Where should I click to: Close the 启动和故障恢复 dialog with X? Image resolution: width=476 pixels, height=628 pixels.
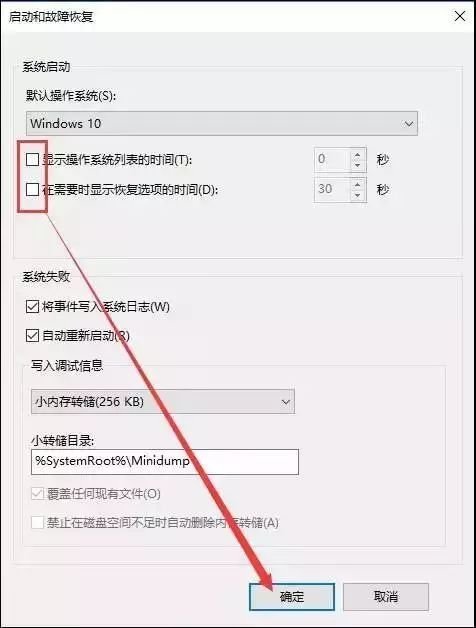(460, 16)
